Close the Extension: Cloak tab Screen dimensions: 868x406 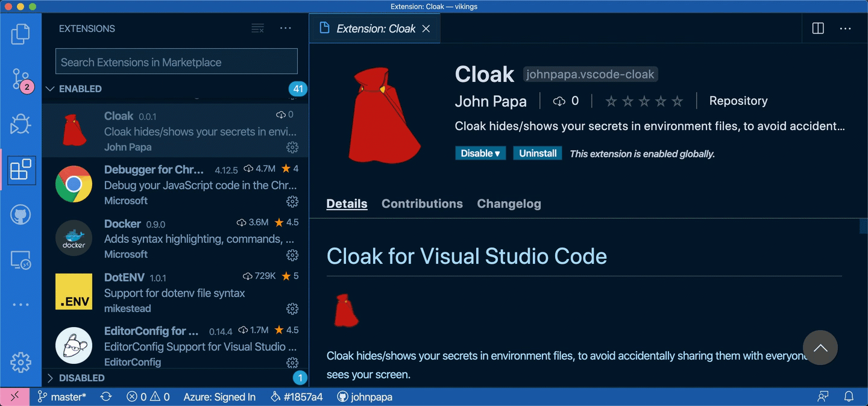(426, 29)
